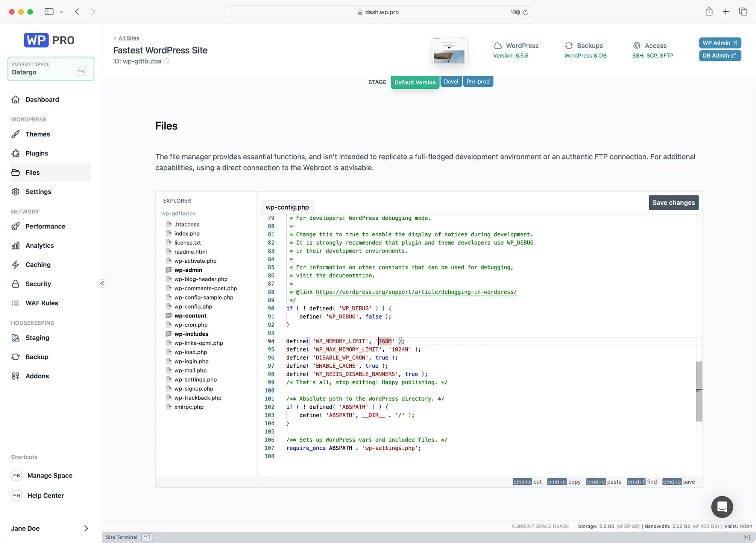The width and height of the screenshot is (756, 543).
Task: Click the Backups sync icon in header
Action: coord(569,46)
